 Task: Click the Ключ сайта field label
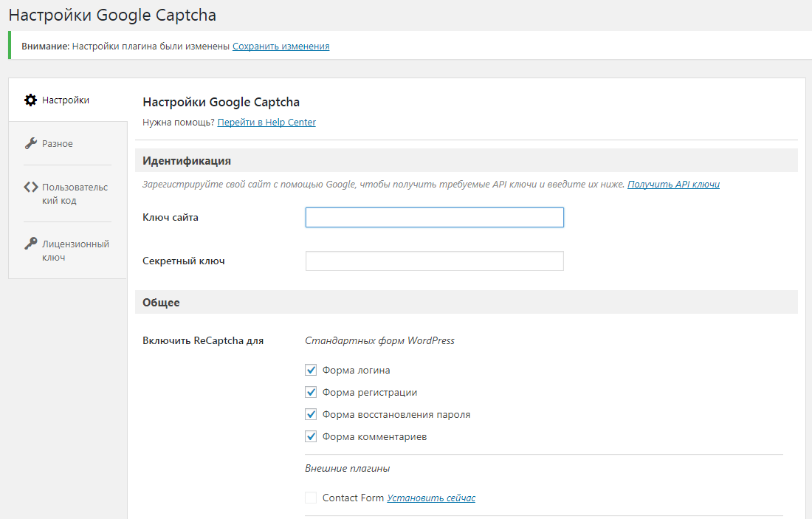(170, 217)
